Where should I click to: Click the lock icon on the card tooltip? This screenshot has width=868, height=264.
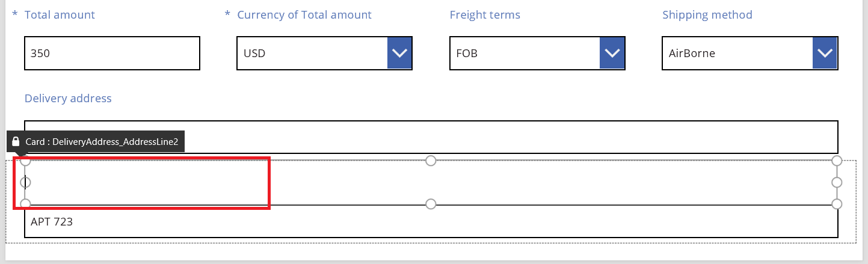(x=16, y=142)
